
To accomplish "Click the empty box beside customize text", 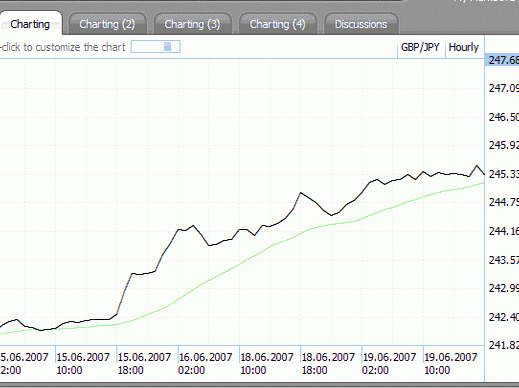I will click(x=156, y=47).
